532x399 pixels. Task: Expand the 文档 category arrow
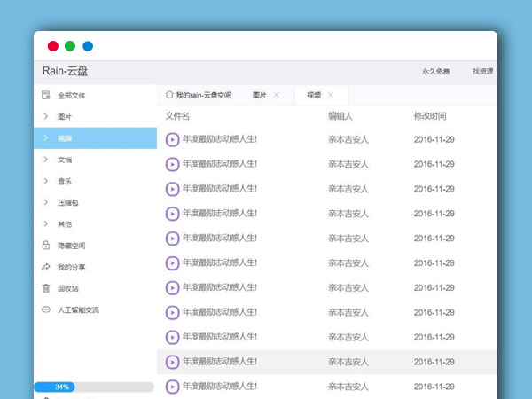click(x=46, y=160)
